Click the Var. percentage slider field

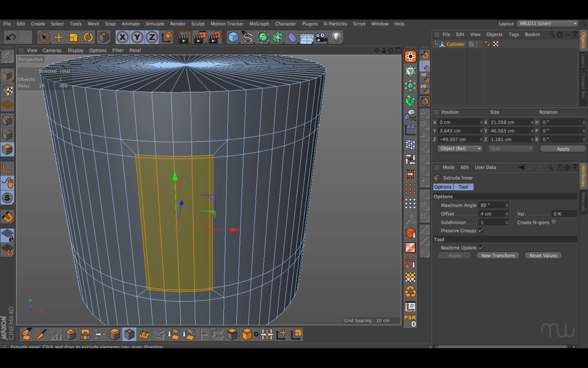click(x=564, y=214)
